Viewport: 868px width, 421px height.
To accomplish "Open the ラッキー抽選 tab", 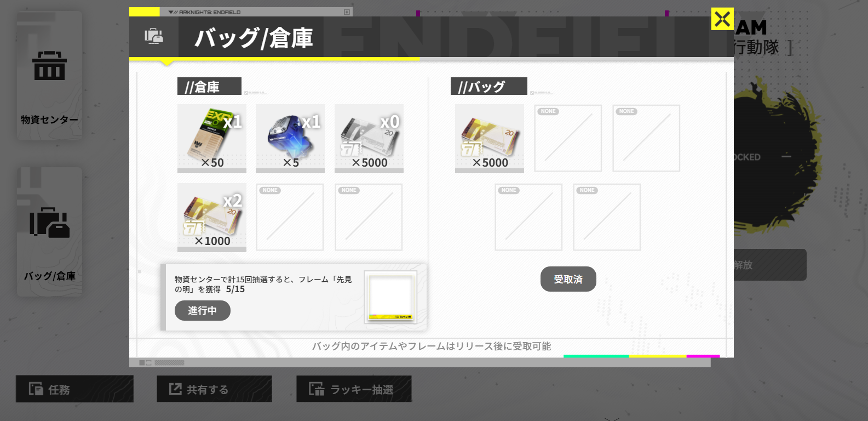I will pyautogui.click(x=354, y=389).
